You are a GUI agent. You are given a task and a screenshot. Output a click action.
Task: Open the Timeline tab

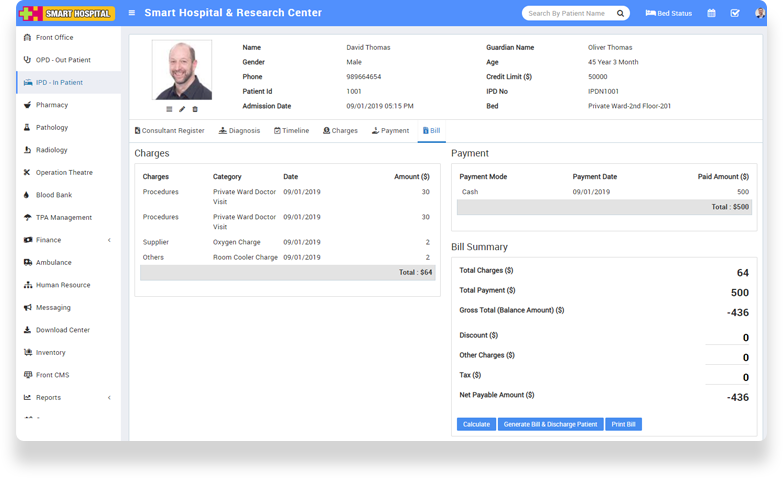point(291,131)
